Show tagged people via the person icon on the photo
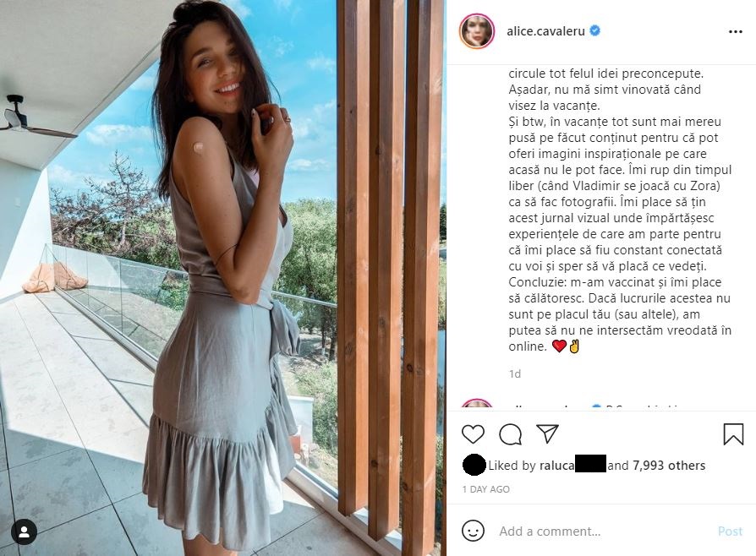 [25, 531]
